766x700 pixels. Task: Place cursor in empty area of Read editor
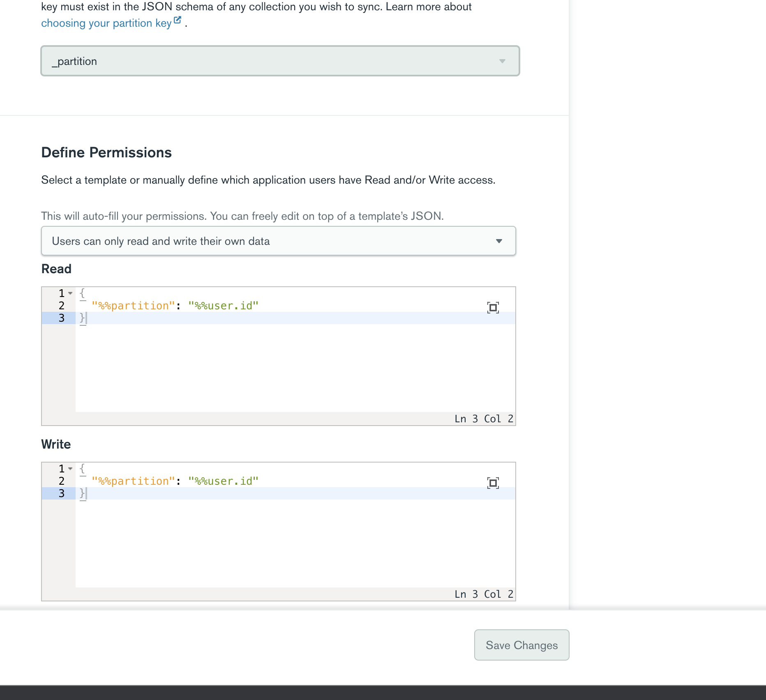pos(295,368)
